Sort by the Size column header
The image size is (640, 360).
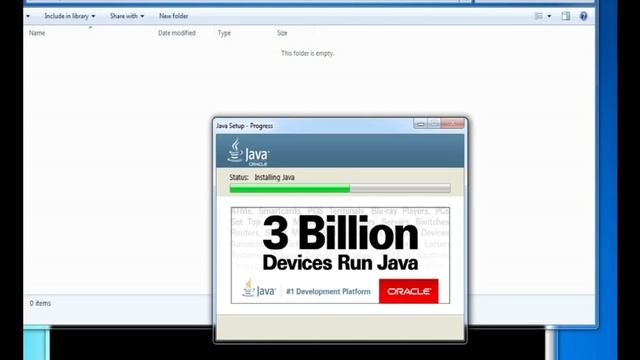pos(282,33)
